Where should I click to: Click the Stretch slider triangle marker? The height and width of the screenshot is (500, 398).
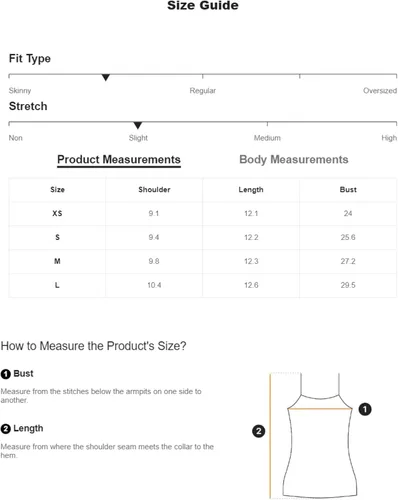point(138,125)
